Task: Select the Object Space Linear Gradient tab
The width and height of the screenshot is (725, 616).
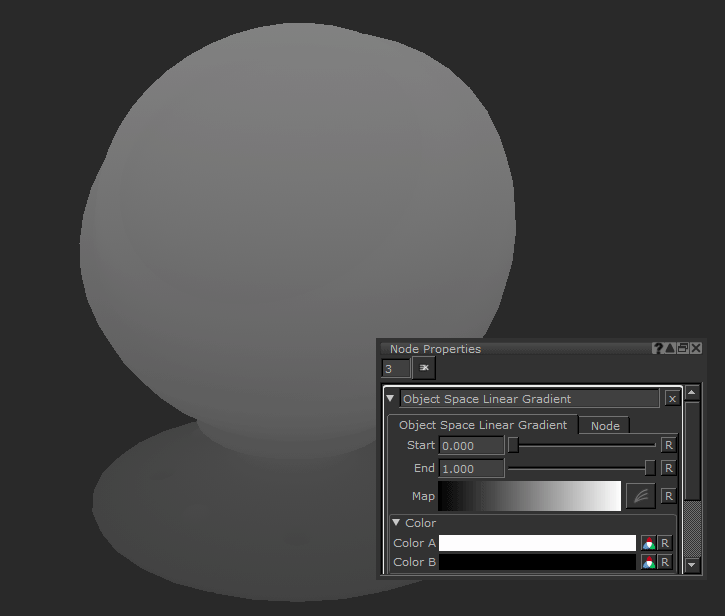Action: [482, 425]
